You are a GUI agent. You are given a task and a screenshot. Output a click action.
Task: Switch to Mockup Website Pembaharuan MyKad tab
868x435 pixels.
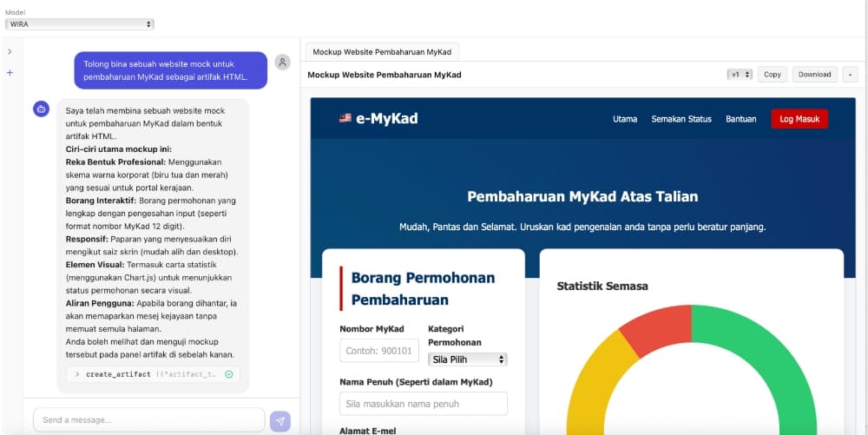382,52
